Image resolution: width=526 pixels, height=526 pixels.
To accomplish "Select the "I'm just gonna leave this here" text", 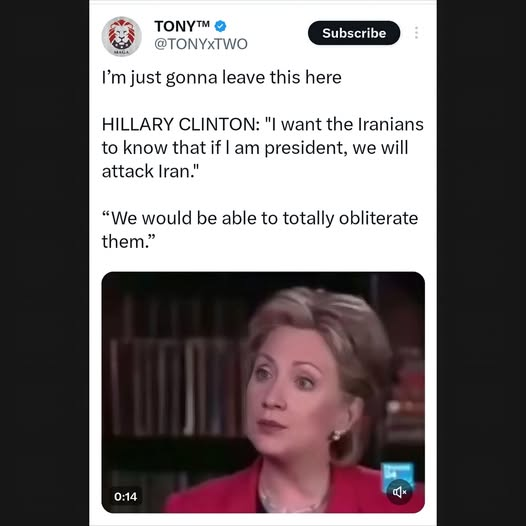I will 221,77.
